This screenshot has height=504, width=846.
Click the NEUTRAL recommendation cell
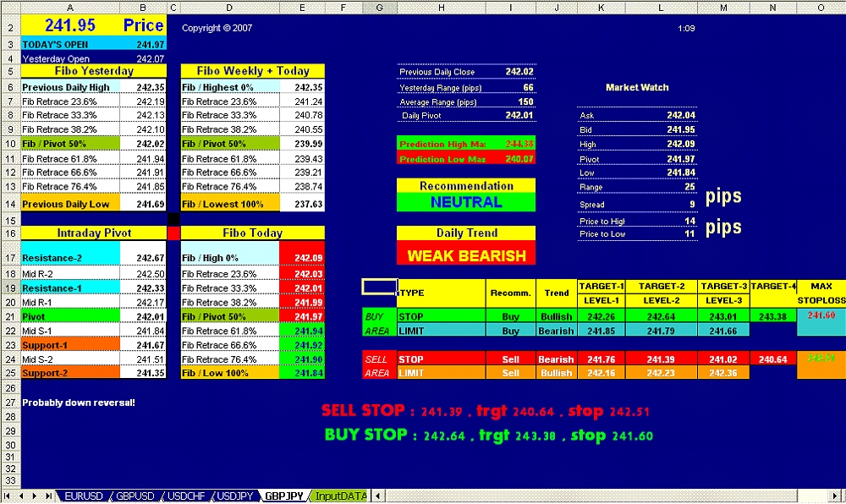point(466,202)
